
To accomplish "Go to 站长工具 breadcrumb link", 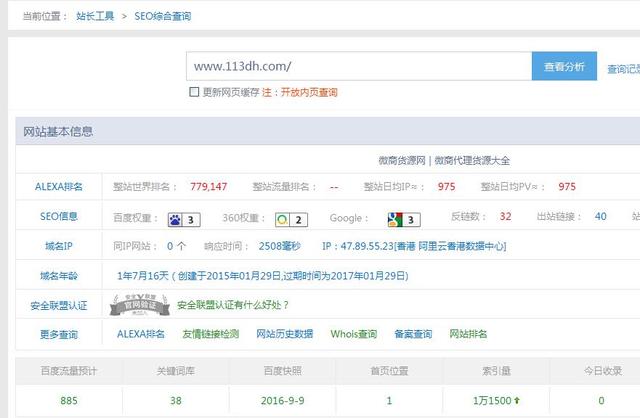I will [x=95, y=16].
